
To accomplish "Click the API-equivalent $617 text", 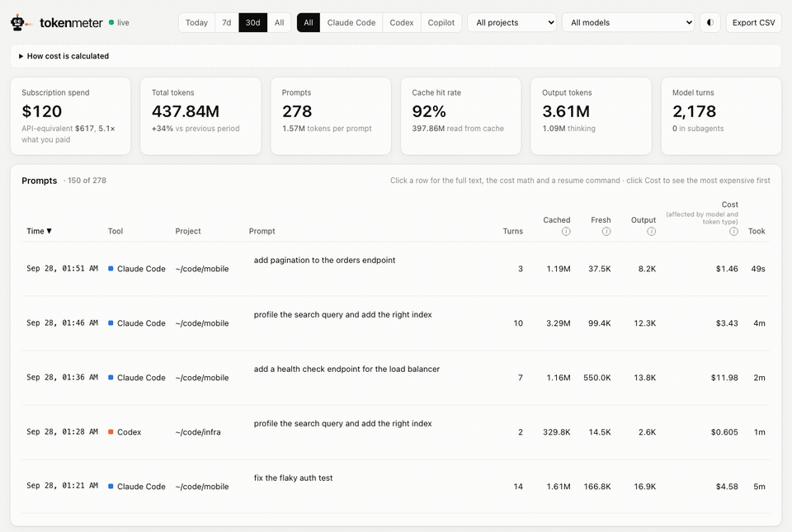I will [58, 129].
